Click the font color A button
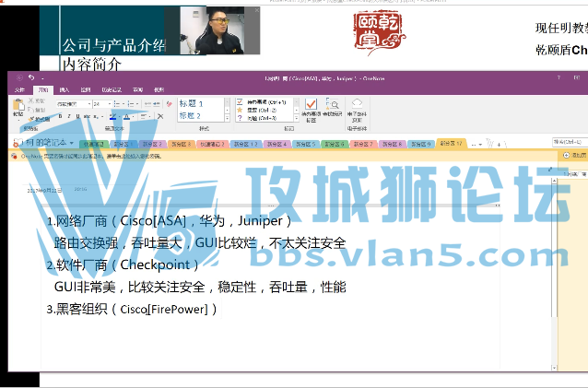588x388 pixels. tap(127, 117)
